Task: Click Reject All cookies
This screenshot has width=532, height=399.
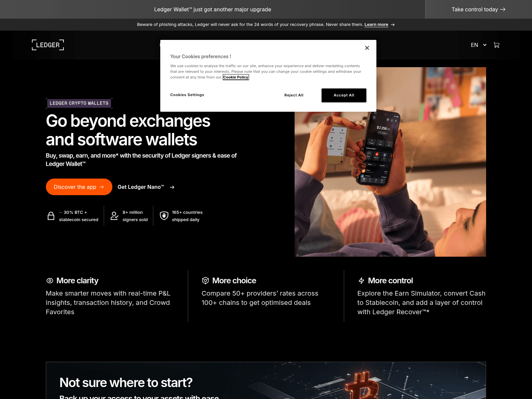Action: tap(294, 95)
